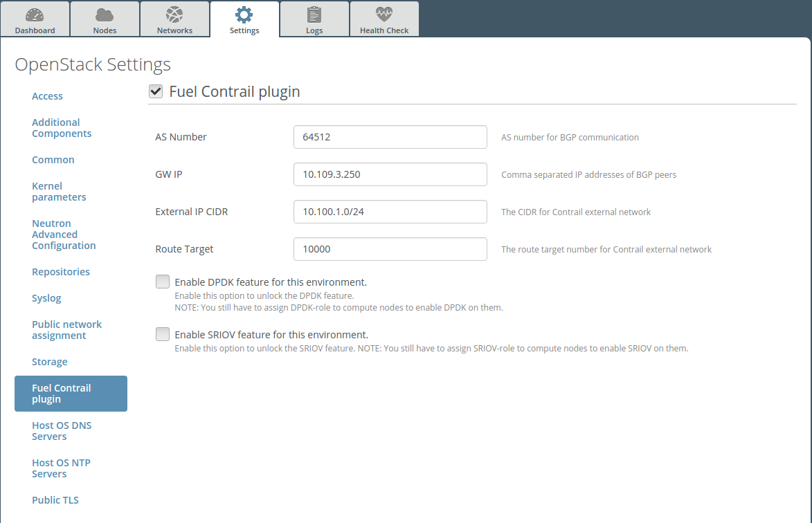Open the Public TLS settings section
812x523 pixels.
[x=55, y=500]
